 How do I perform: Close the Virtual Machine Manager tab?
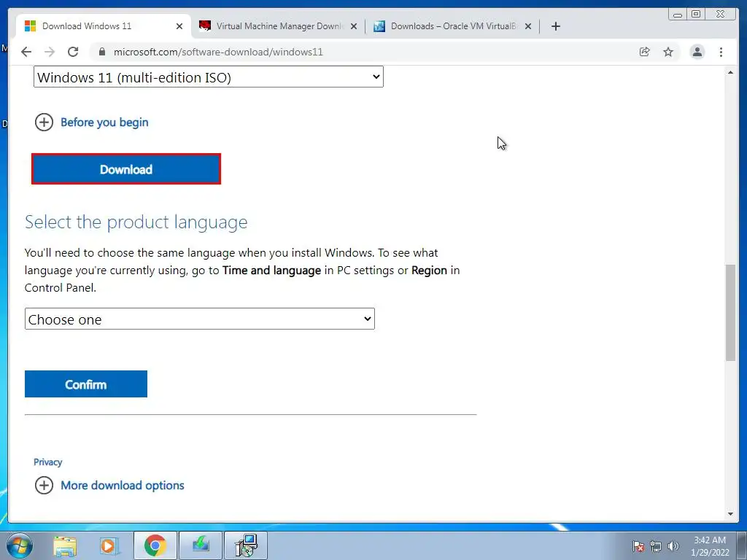354,26
